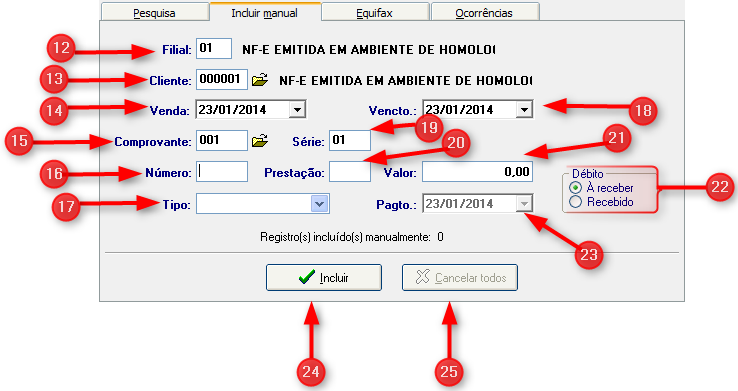Select the À receber radio option
This screenshot has width=738, height=391.
[x=576, y=188]
